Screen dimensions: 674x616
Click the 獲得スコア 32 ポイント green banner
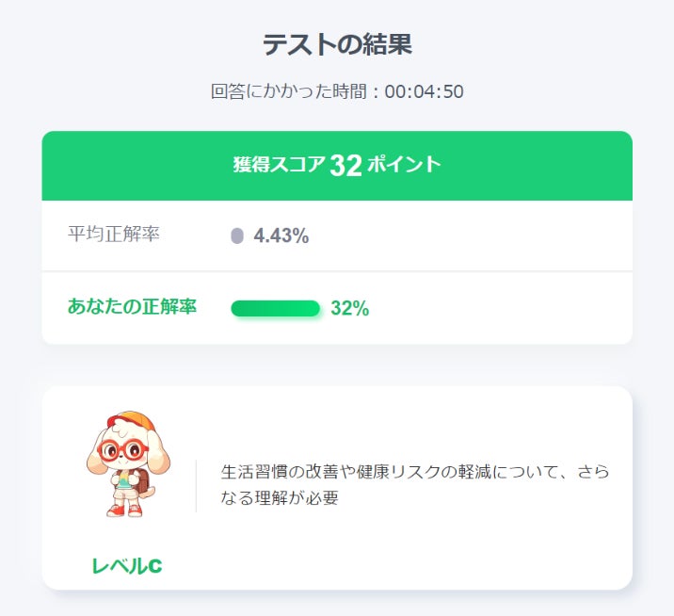[337, 166]
